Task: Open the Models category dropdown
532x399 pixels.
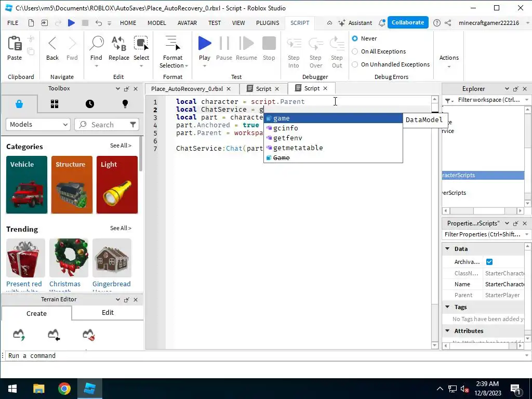Action: pos(38,125)
